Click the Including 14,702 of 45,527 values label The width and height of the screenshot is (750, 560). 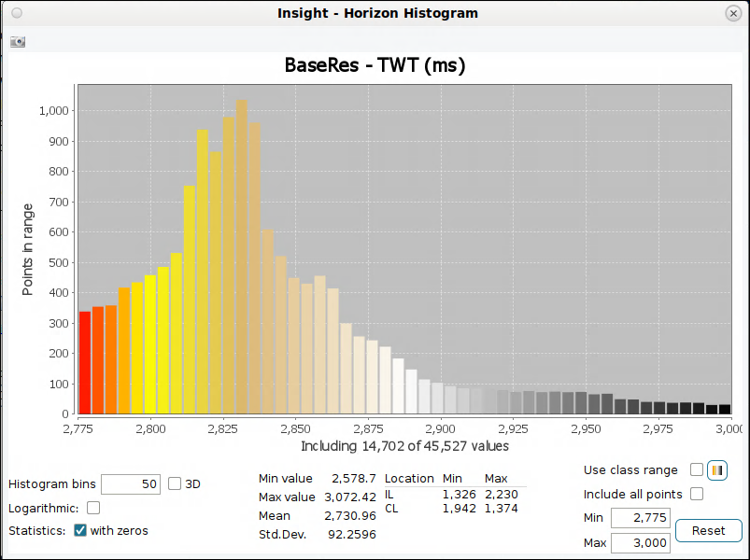tap(404, 446)
